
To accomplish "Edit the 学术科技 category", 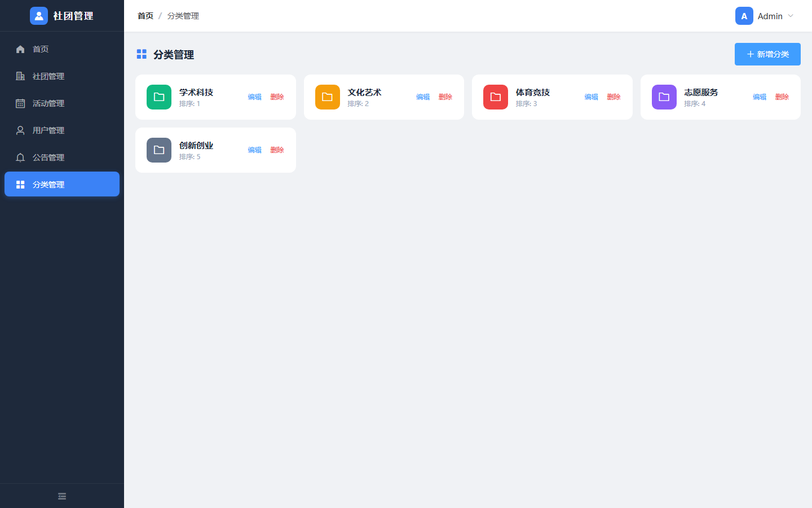I will 255,97.
